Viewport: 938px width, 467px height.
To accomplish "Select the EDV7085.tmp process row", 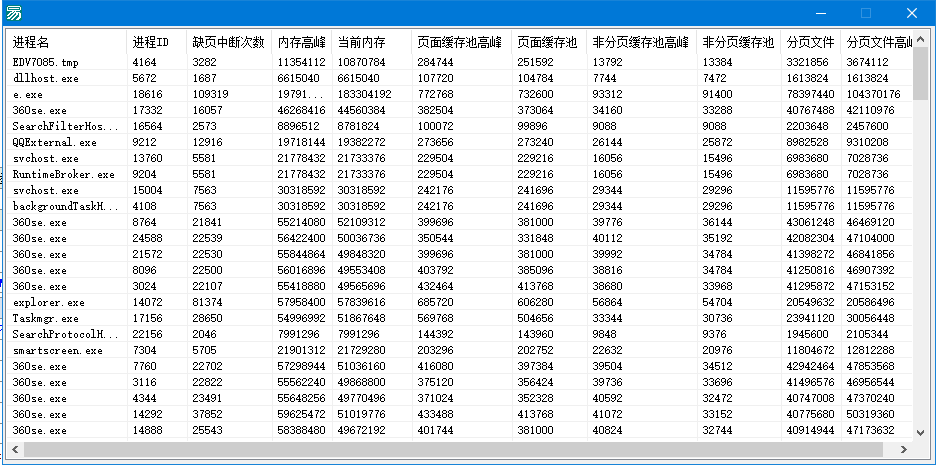I will pos(459,62).
